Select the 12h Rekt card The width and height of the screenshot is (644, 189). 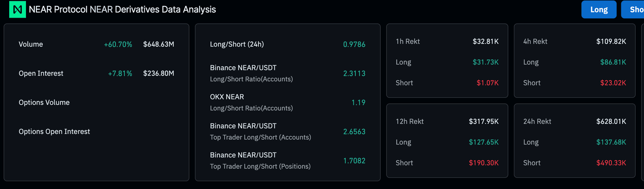coord(447,141)
